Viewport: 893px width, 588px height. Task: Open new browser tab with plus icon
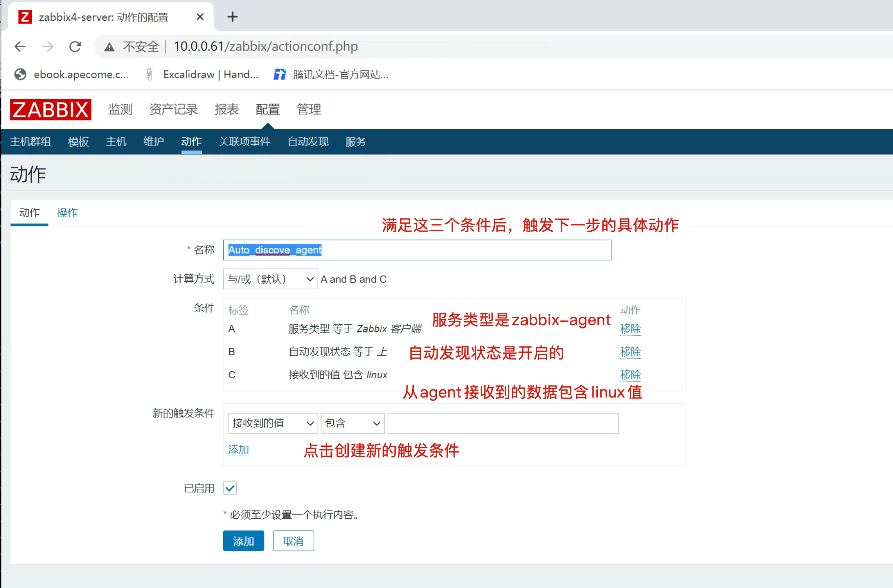[232, 17]
